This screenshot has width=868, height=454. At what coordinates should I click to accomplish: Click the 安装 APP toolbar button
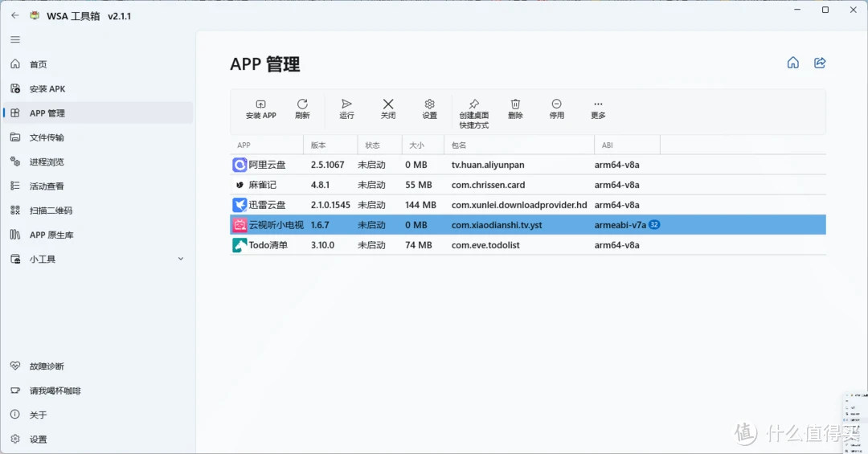pos(260,109)
